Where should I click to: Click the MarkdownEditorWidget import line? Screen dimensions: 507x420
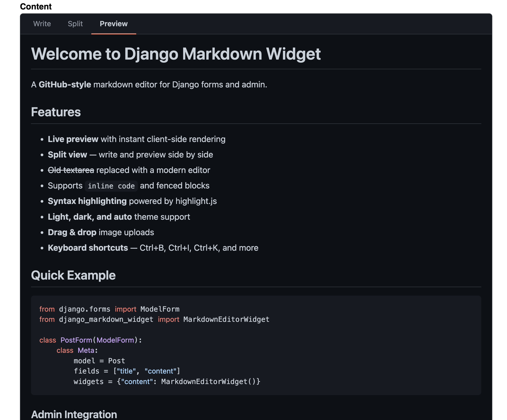pos(154,319)
